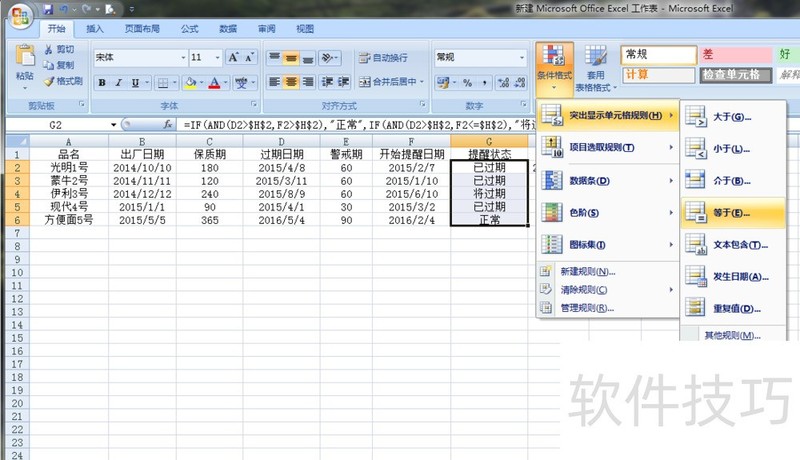Toggle underline formatting
Viewport: 800px width, 460px height.
pos(135,82)
